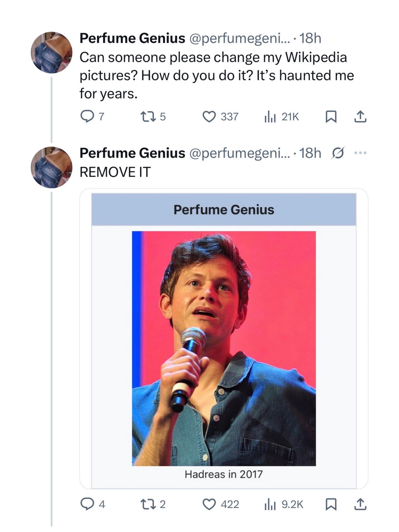Image resolution: width=399 pixels, height=532 pixels.
Task: Reply to the first Wikipedia pictures tweet
Action: pos(86,117)
